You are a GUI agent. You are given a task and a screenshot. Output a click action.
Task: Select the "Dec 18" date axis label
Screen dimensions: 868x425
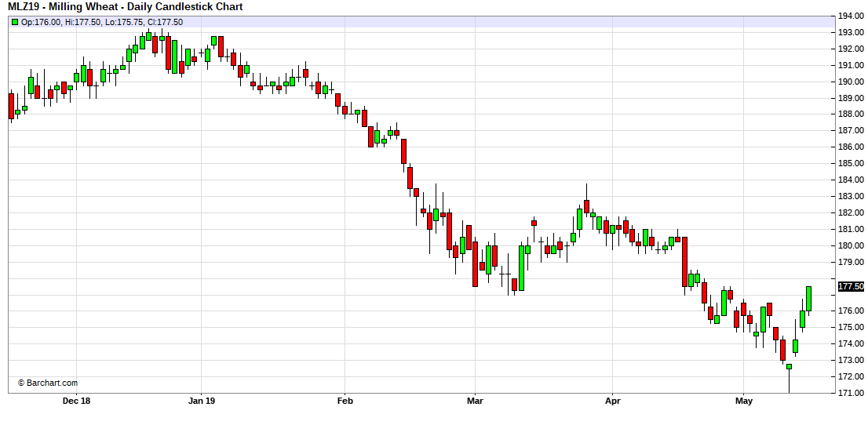pos(76,401)
